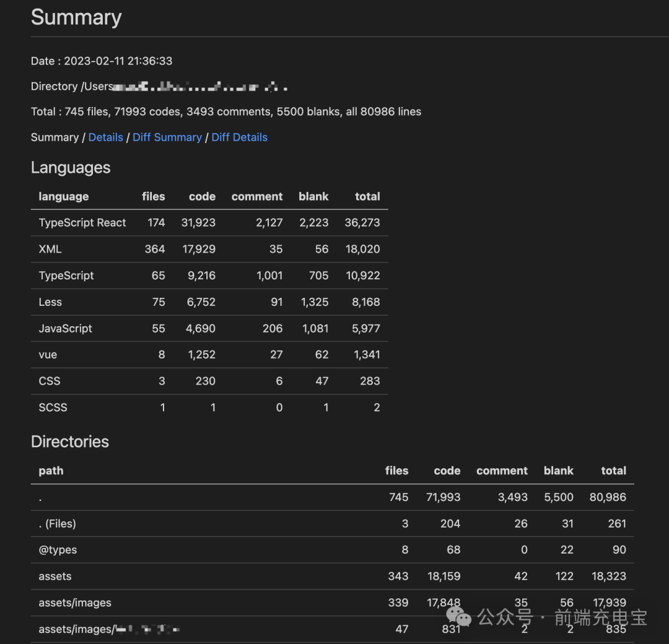This screenshot has height=644, width=669.
Task: Click '. (Files)' total value 261
Action: click(617, 524)
